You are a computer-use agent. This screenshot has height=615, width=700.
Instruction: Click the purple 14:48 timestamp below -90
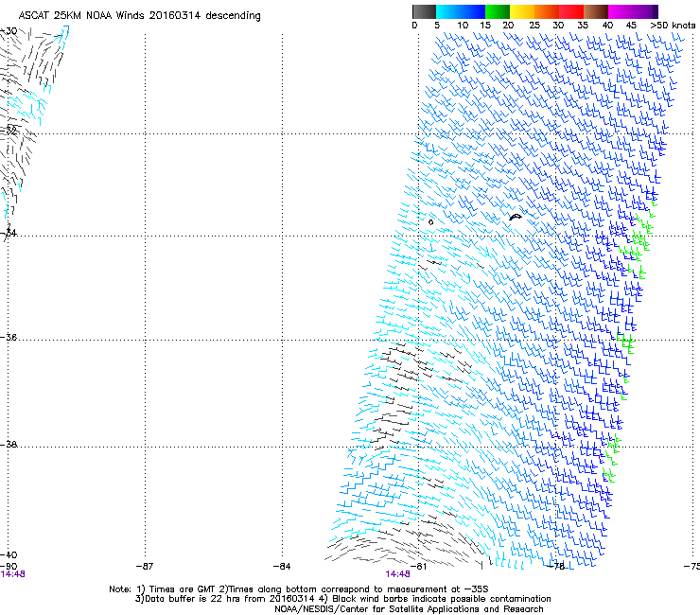point(12,574)
